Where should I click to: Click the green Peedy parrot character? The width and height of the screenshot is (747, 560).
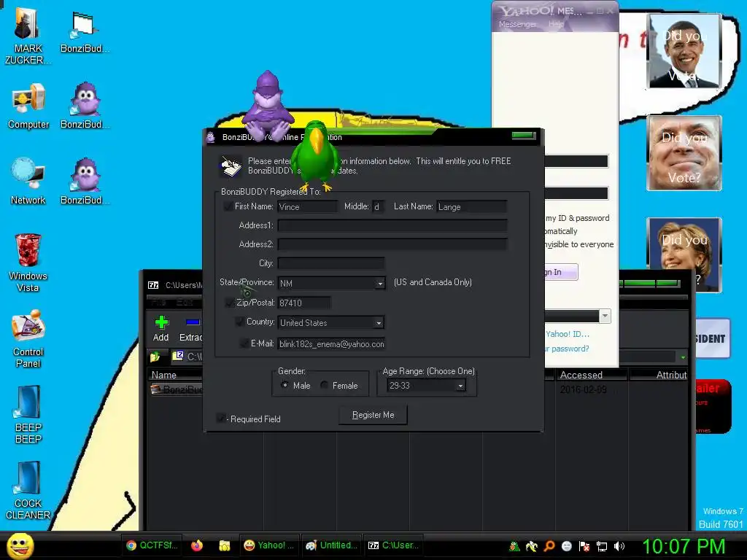[314, 155]
